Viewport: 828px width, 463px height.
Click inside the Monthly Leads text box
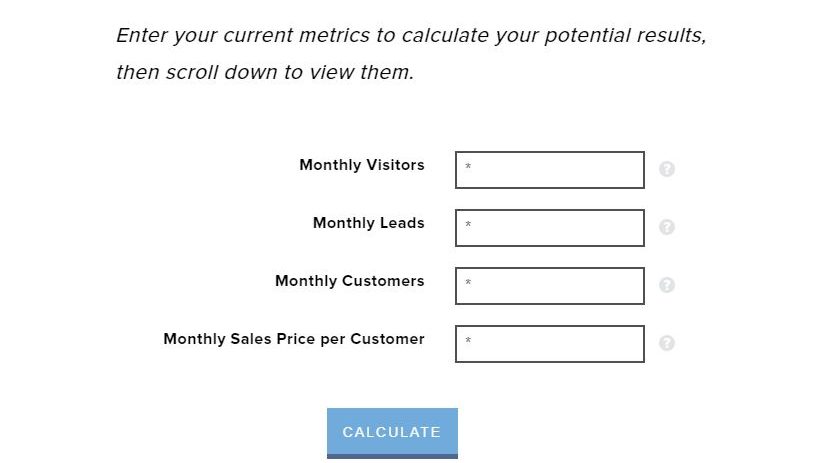tap(550, 228)
